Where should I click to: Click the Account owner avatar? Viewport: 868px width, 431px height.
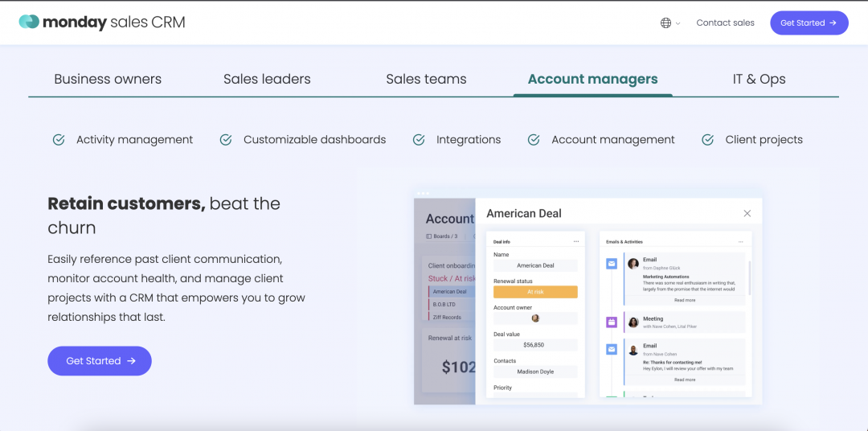point(535,318)
